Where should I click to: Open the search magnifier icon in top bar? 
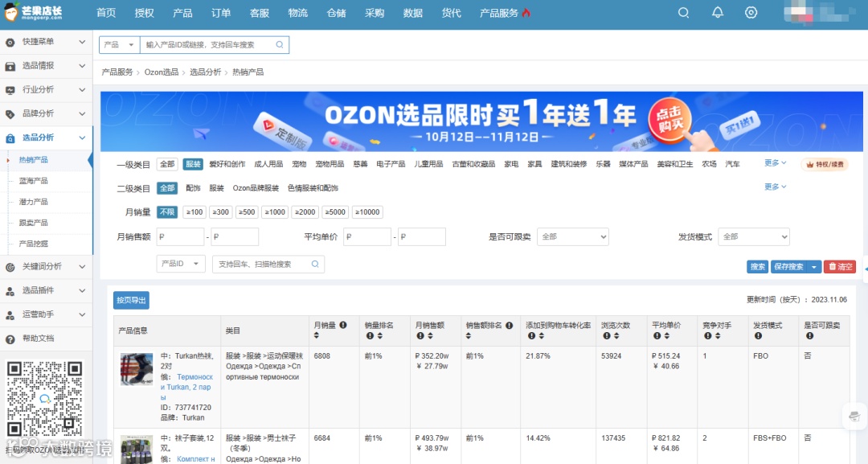(x=684, y=13)
